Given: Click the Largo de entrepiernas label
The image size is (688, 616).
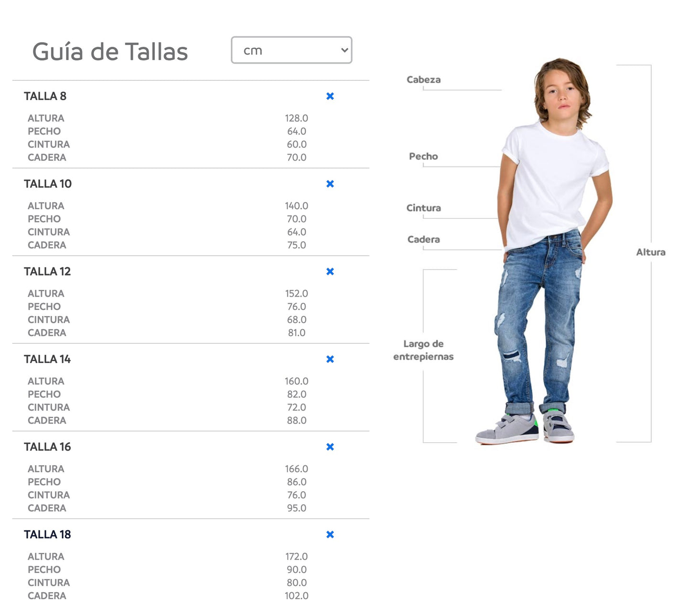Looking at the screenshot, I should click(x=423, y=350).
